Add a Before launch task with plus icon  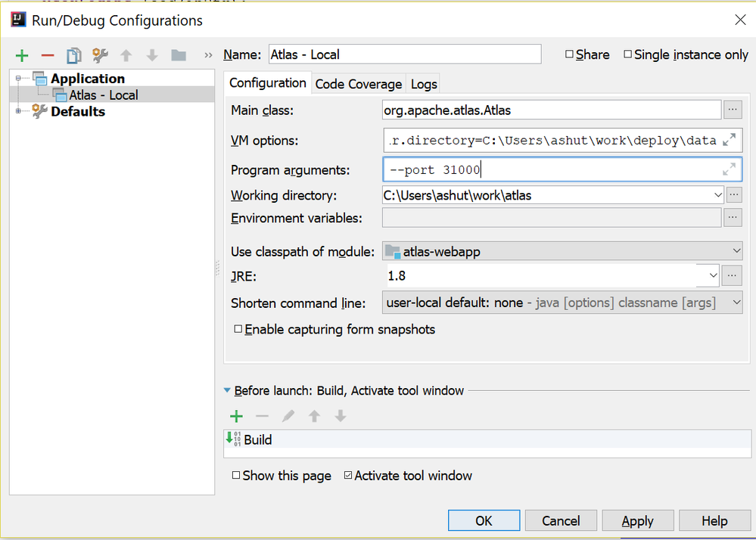tap(236, 416)
